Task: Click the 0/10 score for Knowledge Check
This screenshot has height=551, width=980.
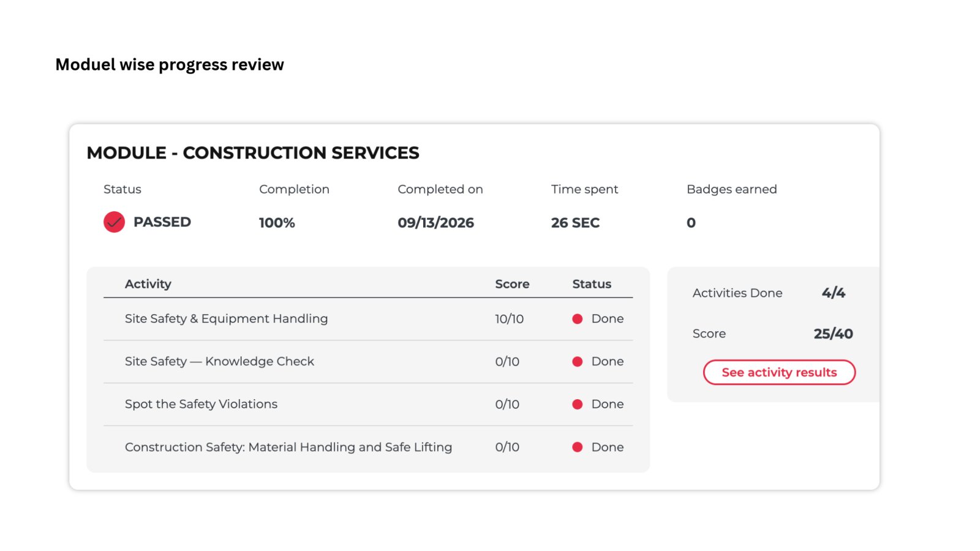Action: tap(507, 362)
